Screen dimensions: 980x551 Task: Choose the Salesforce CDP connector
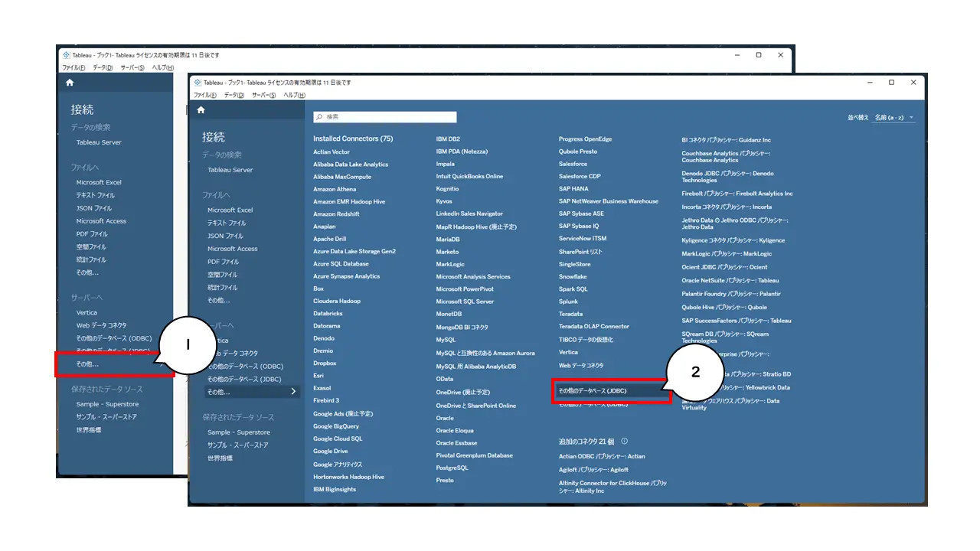580,176
